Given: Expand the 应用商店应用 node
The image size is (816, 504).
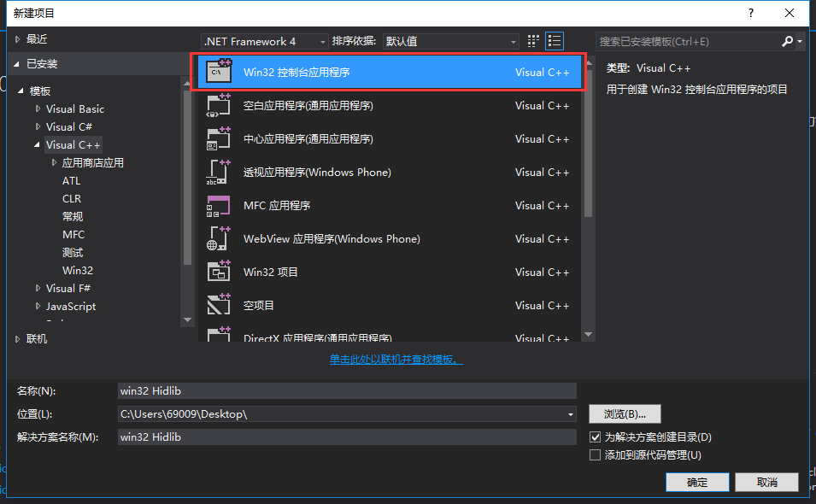Looking at the screenshot, I should point(54,163).
